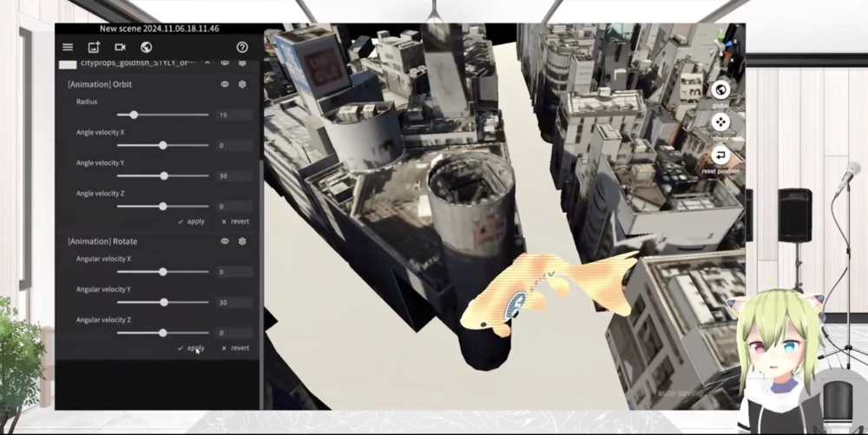Viewport: 868px width, 435px height.
Task: Toggle visibility of cityprops_goldfish asset
Action: (225, 63)
